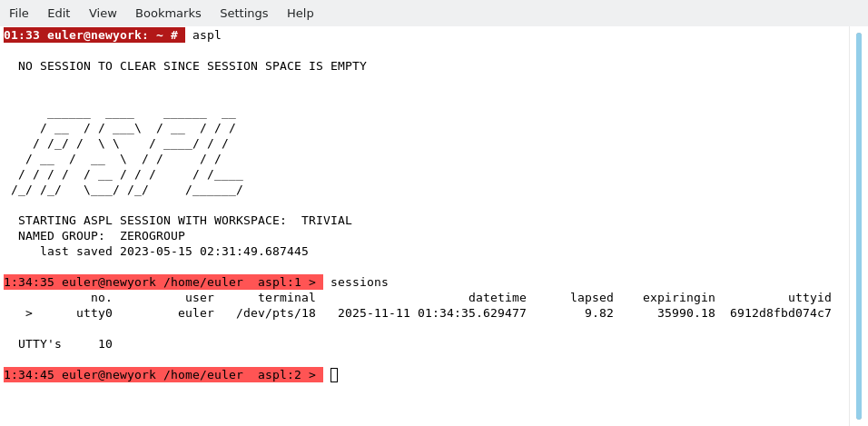The width and height of the screenshot is (868, 426).
Task: Click the 'aspl' command on first line
Action: pos(207,35)
